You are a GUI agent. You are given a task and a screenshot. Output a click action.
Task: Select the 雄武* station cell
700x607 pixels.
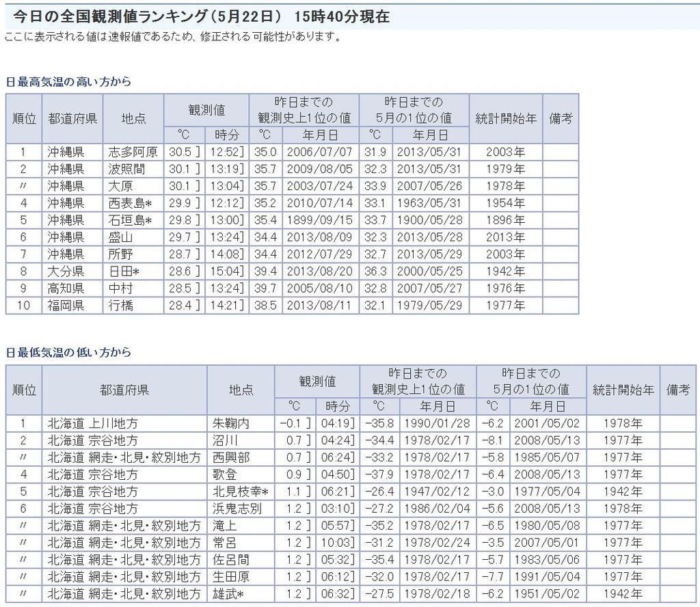[x=230, y=594]
